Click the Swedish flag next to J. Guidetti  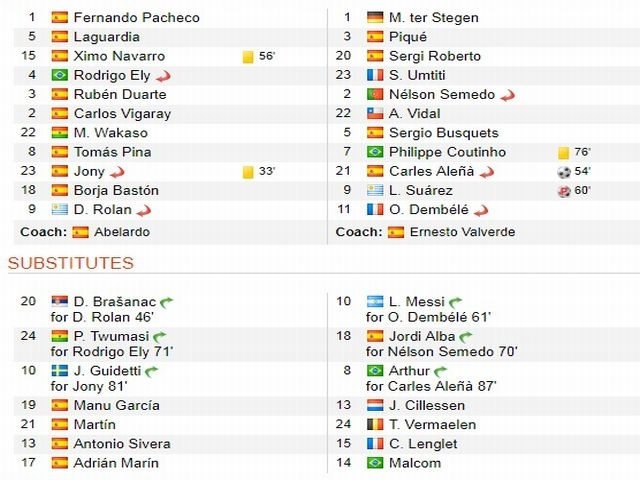[60, 371]
